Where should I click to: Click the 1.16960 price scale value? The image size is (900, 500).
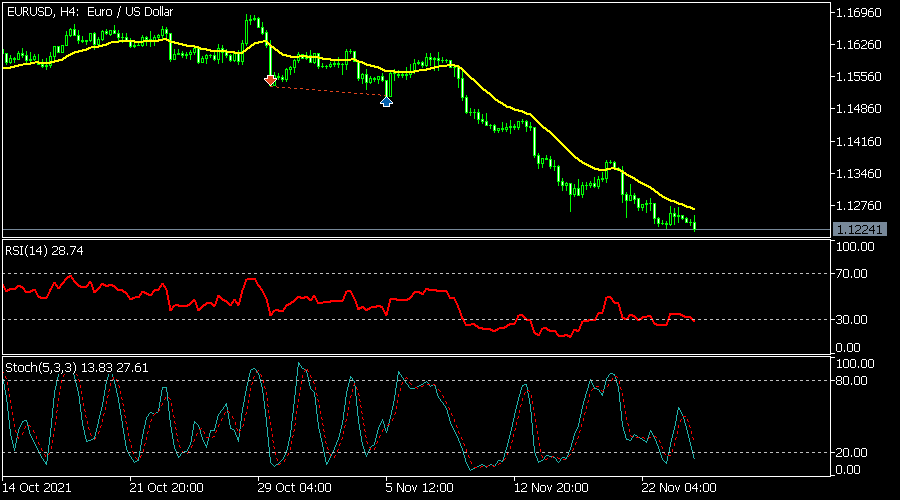(x=859, y=13)
